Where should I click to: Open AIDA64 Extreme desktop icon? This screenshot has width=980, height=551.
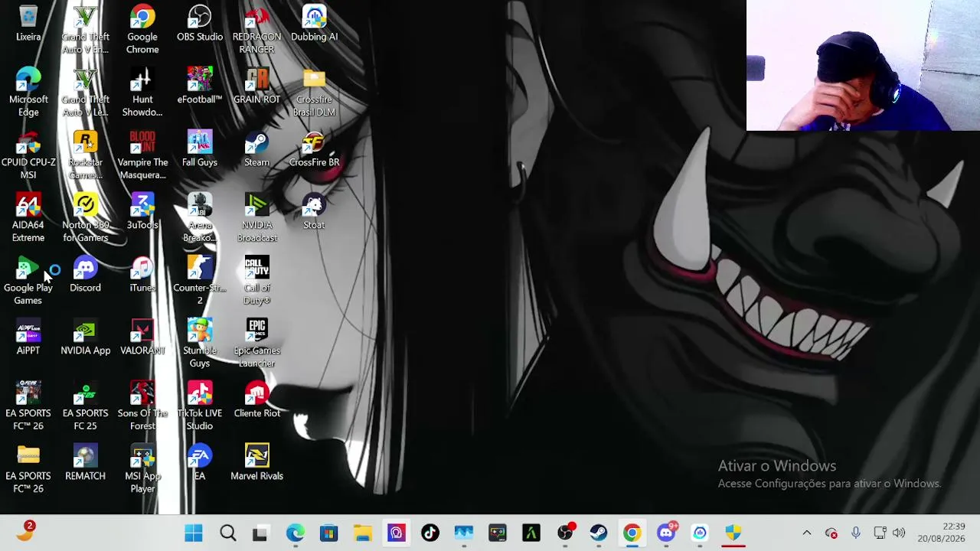coord(28,218)
